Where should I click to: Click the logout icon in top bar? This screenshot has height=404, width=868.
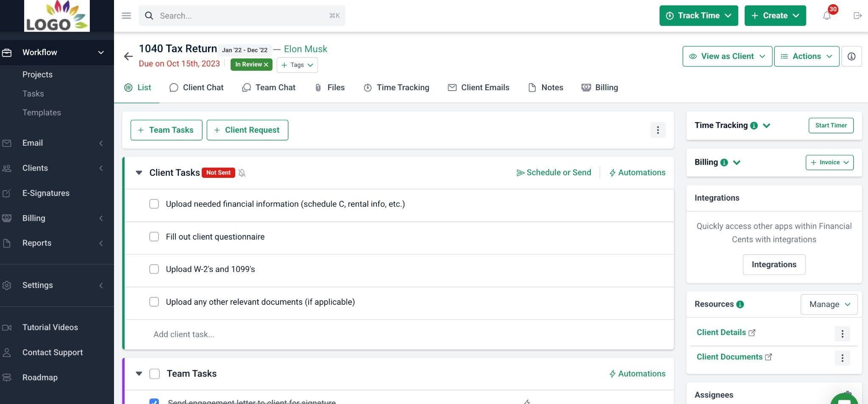click(857, 16)
